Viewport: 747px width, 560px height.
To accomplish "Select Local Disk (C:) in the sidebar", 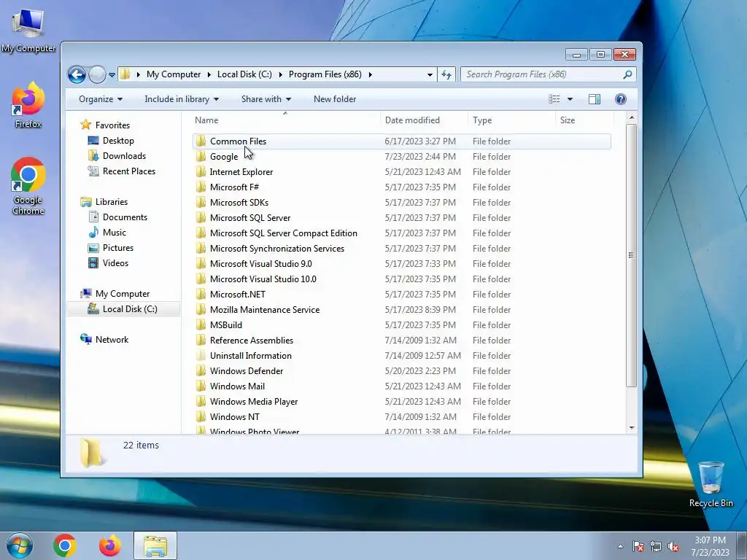I will pyautogui.click(x=130, y=309).
